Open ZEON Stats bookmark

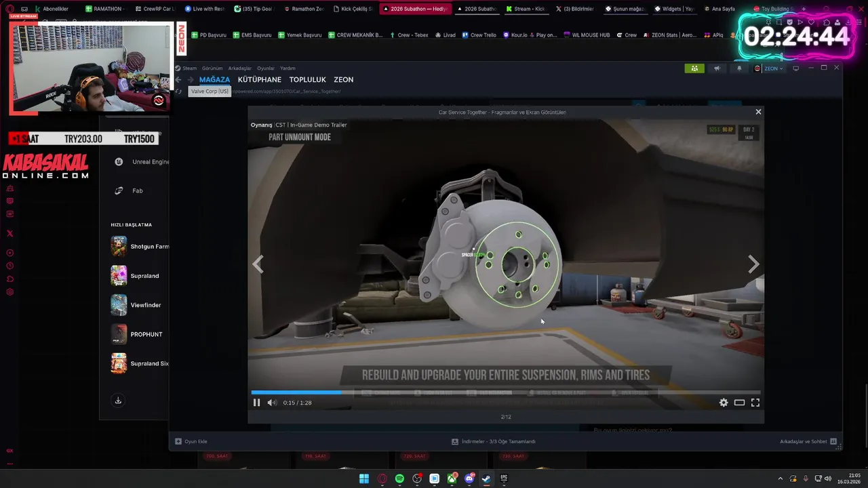669,35
